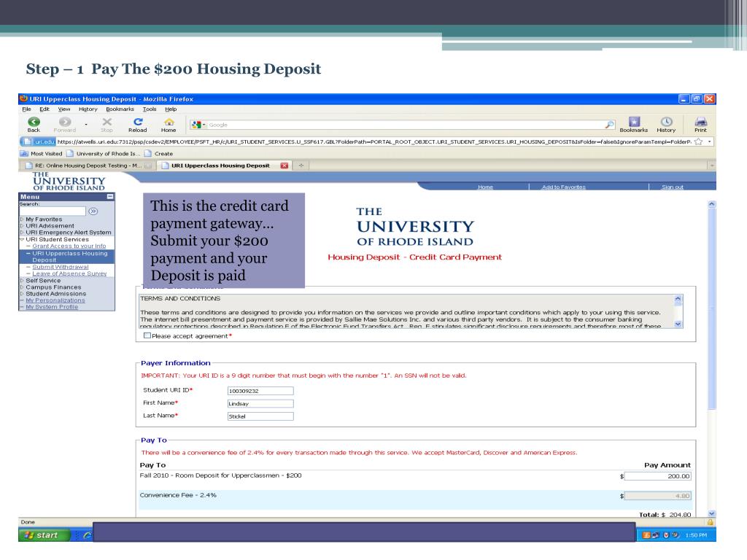
Task: Open the Leave of Absence Survey link
Action: point(69,274)
